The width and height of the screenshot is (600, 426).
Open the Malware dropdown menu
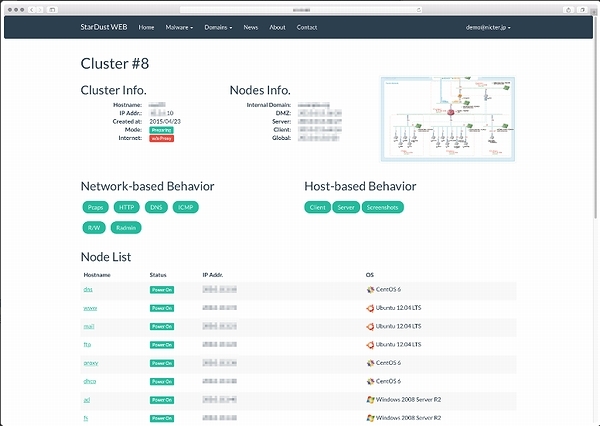point(183,28)
